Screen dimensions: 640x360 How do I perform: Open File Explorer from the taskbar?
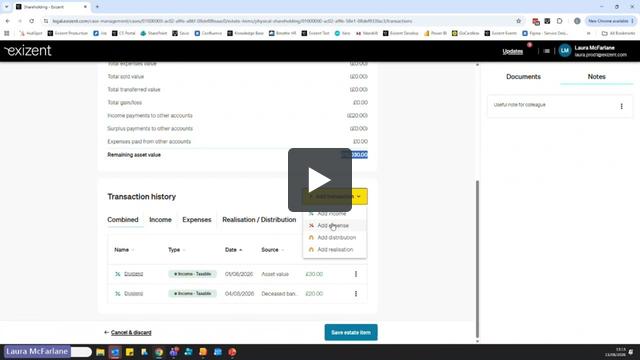(100, 352)
